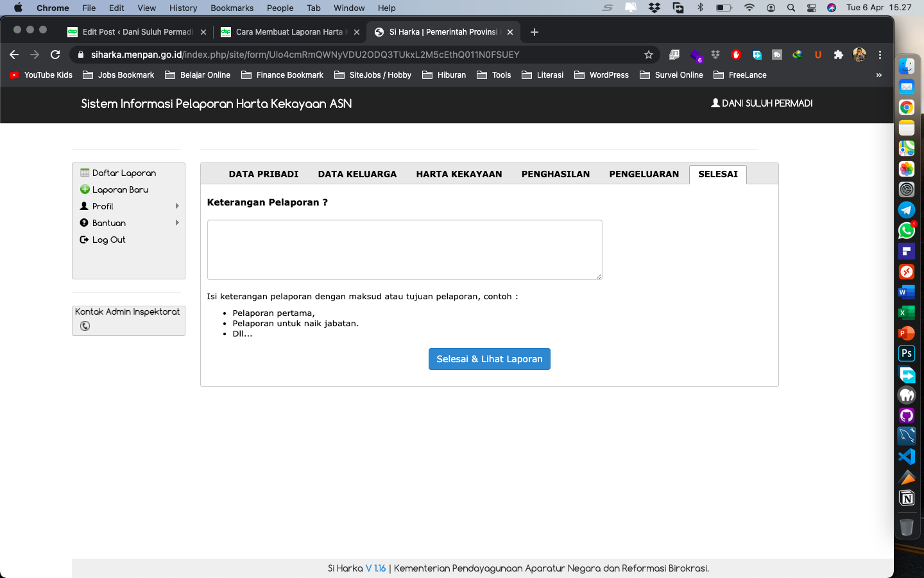
Task: Bookmark this page with the star icon
Action: [x=649, y=55]
